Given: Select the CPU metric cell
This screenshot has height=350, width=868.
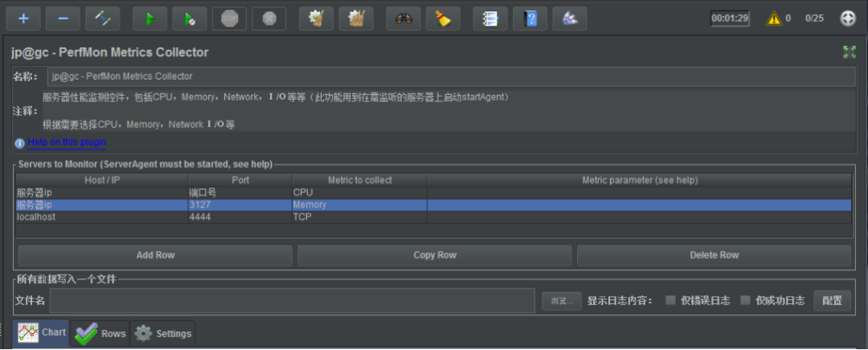Looking at the screenshot, I should [360, 193].
